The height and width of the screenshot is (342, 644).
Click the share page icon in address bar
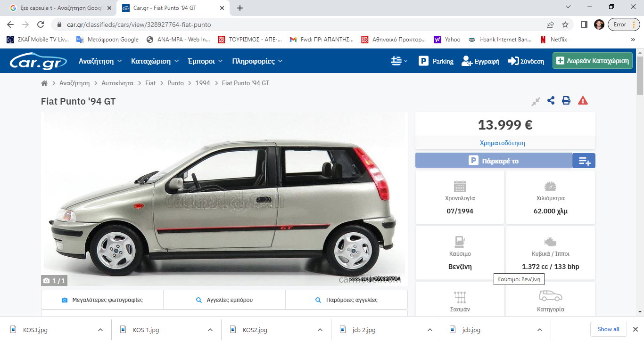550,24
